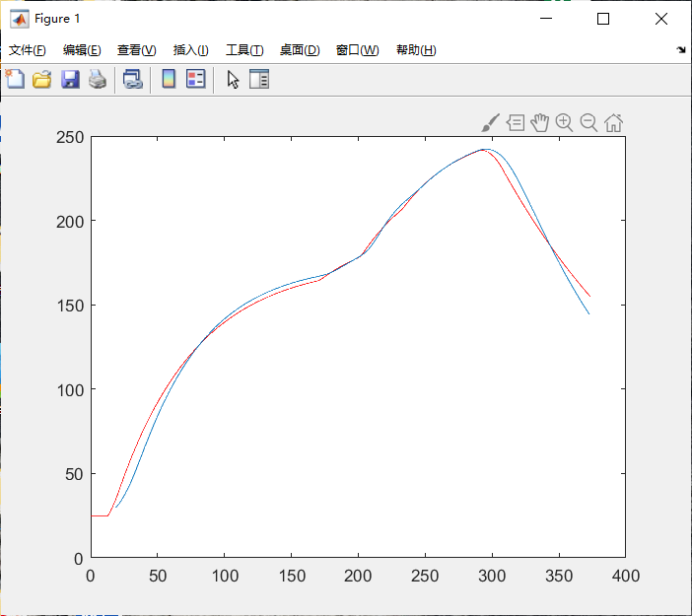
Task: Select the Zoom In magnifier
Action: coord(564,122)
